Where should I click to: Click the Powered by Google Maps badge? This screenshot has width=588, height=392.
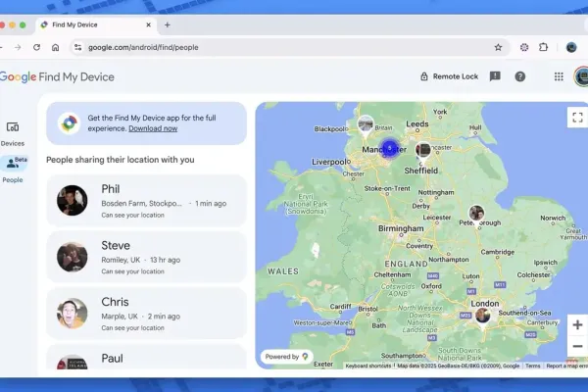pyautogui.click(x=286, y=357)
